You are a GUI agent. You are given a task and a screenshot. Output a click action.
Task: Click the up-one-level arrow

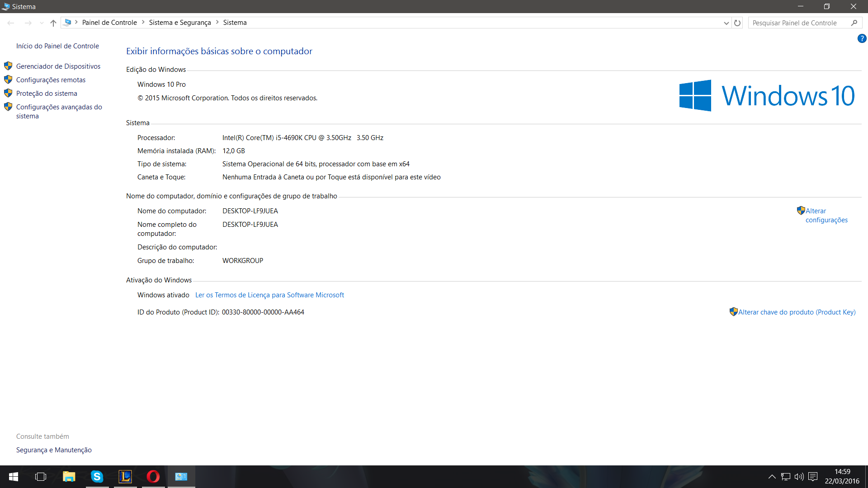coord(53,23)
